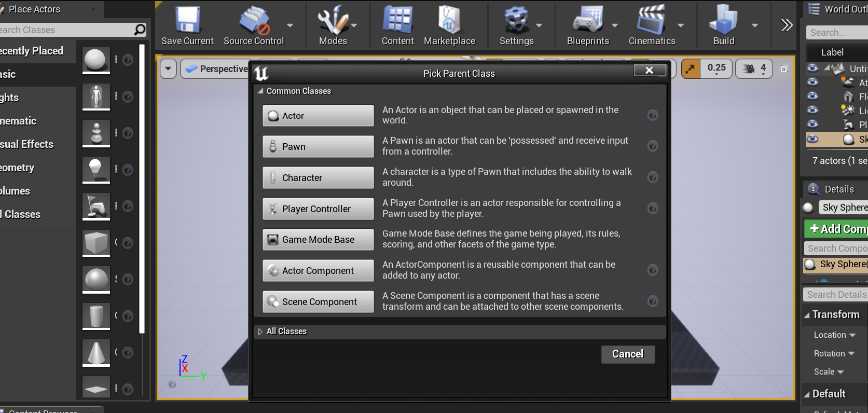Open help for the Character class
The width and height of the screenshot is (868, 413).
click(x=653, y=177)
